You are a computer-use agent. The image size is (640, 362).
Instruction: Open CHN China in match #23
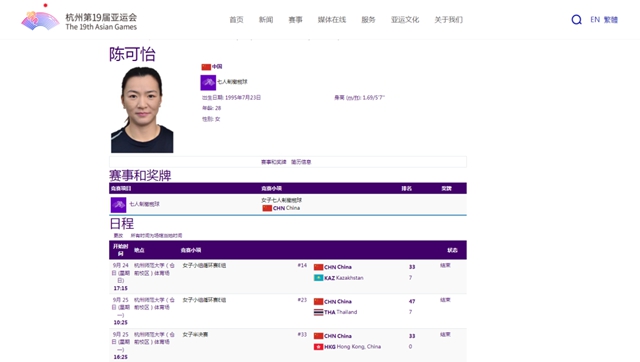(338, 302)
